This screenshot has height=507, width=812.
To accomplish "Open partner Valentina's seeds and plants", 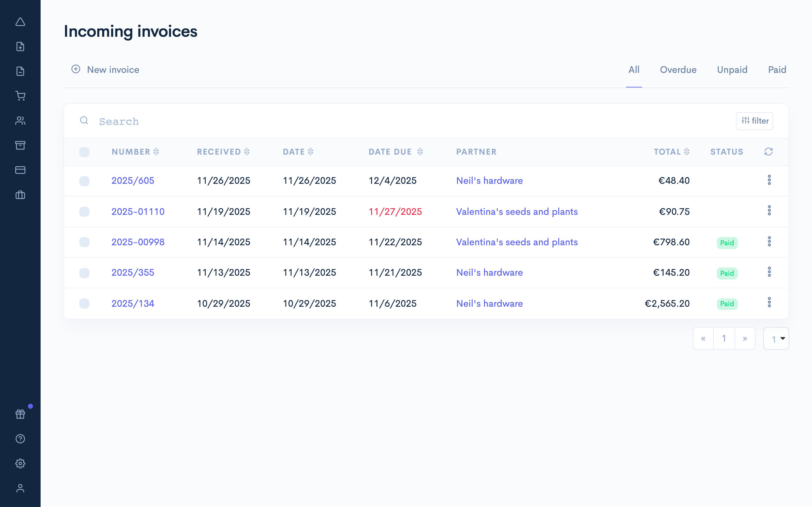I will [517, 212].
